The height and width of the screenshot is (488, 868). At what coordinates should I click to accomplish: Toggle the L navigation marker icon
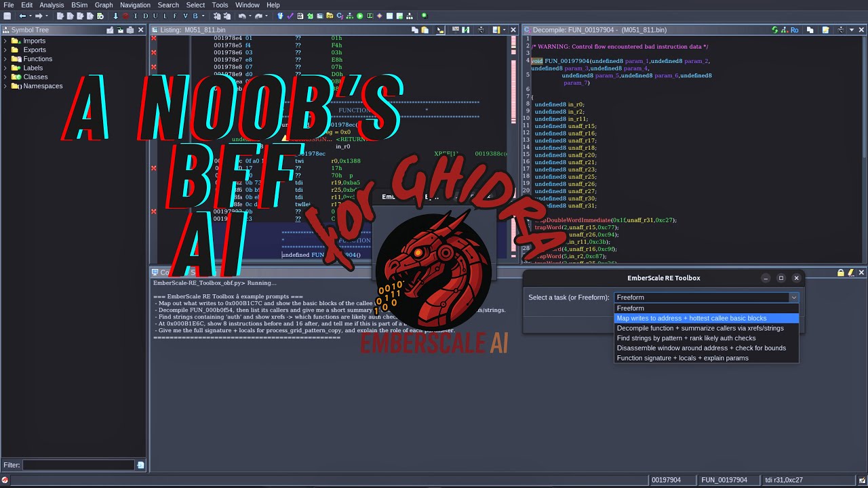pyautogui.click(x=165, y=16)
